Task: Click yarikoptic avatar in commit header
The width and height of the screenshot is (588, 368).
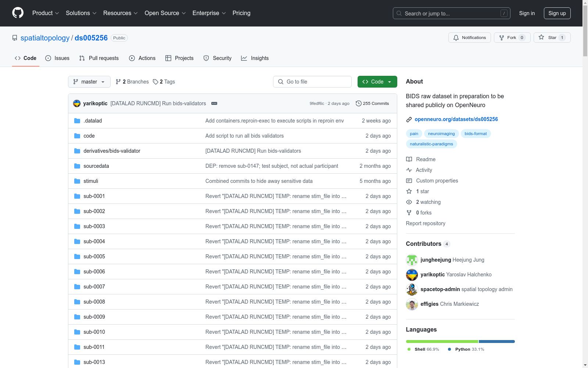Action: click(x=77, y=103)
